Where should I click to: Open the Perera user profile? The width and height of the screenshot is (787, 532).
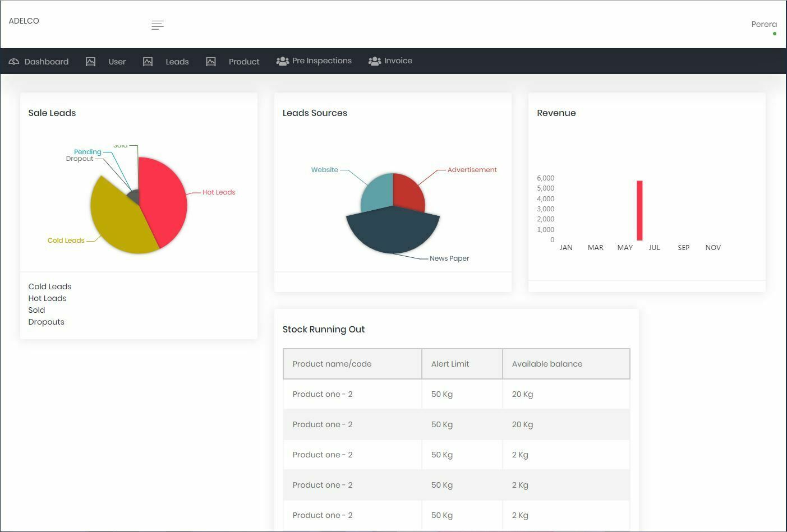pyautogui.click(x=764, y=24)
